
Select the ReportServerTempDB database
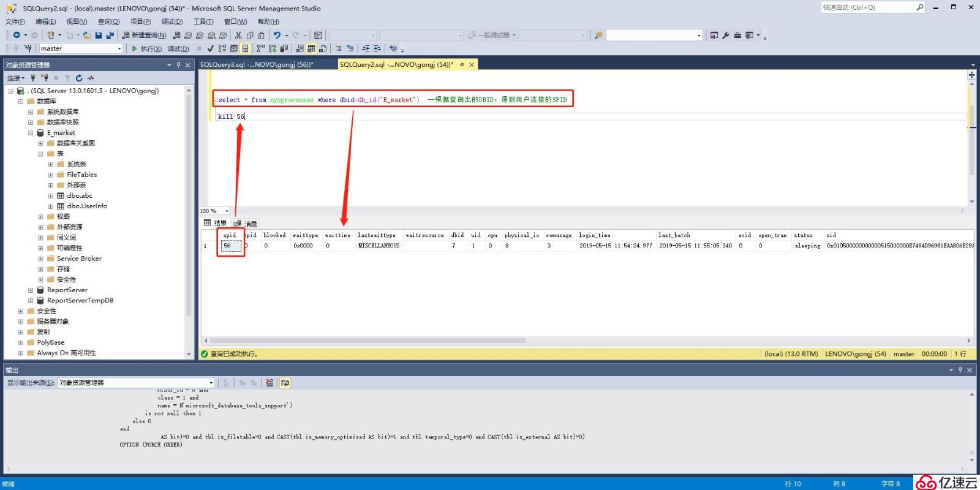click(x=80, y=301)
